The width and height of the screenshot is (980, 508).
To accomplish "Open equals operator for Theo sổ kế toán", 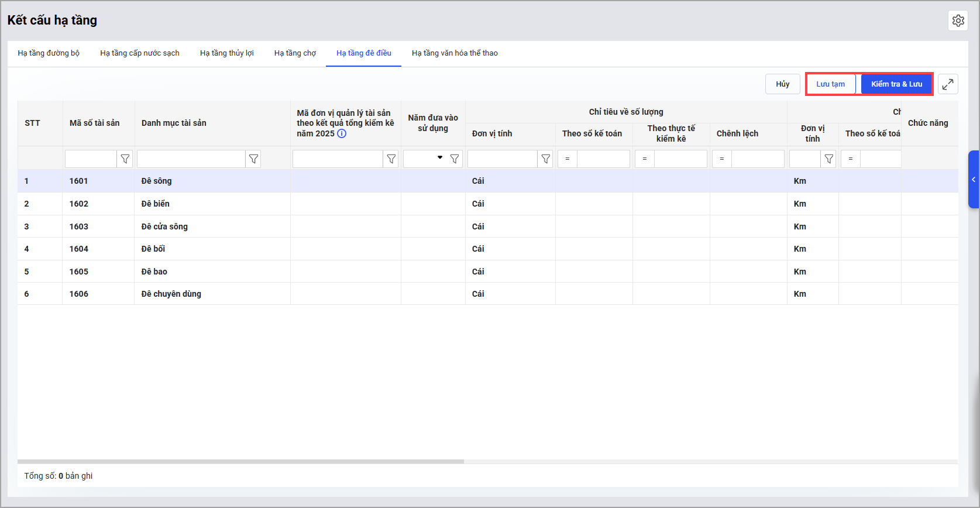I will tap(567, 159).
